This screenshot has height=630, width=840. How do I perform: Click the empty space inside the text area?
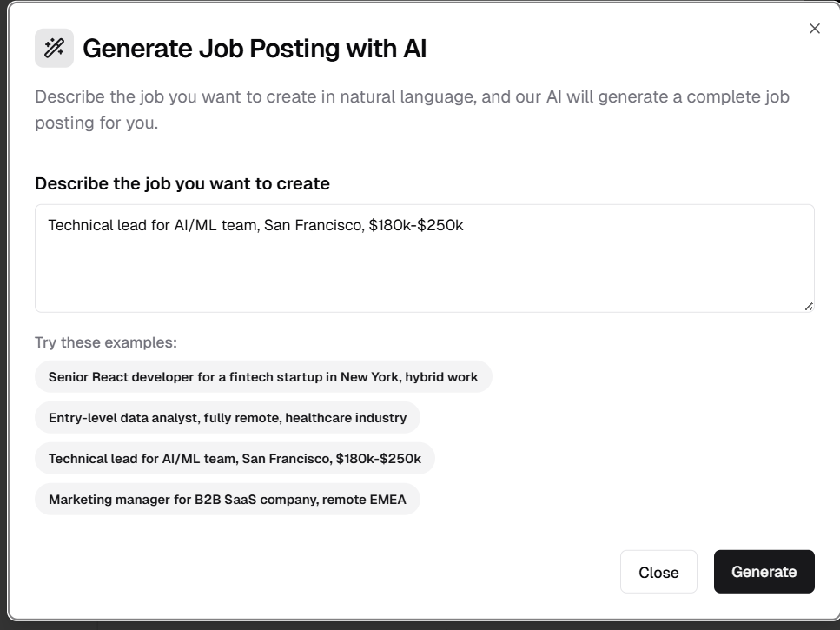[424, 278]
